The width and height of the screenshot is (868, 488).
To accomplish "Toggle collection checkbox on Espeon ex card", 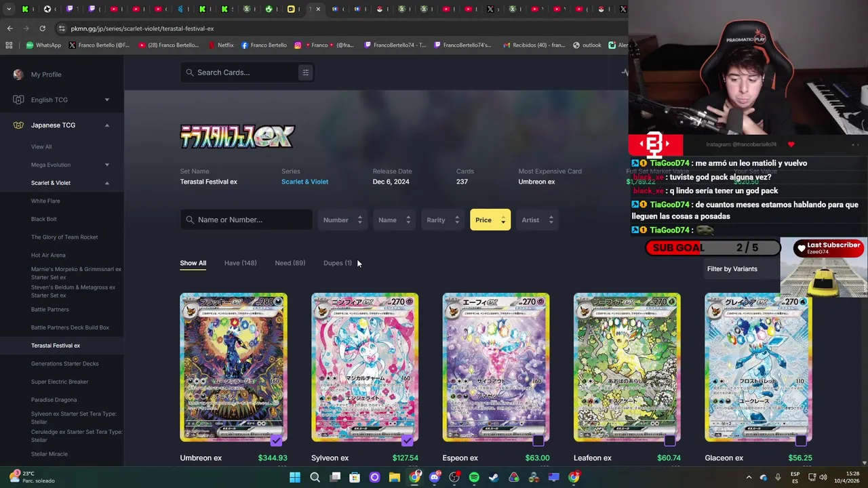I will tap(538, 441).
